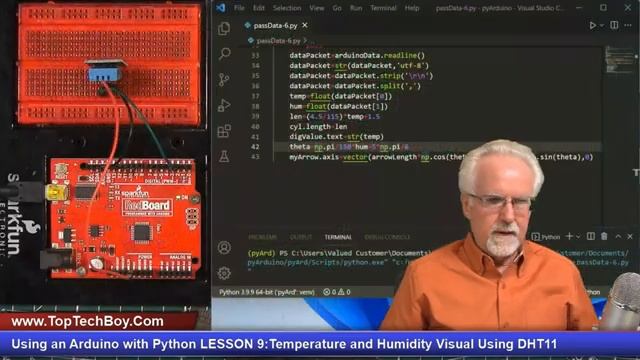Click the digValue.text str(temp) line
Viewport: 640px width, 360px height.
click(x=337, y=137)
